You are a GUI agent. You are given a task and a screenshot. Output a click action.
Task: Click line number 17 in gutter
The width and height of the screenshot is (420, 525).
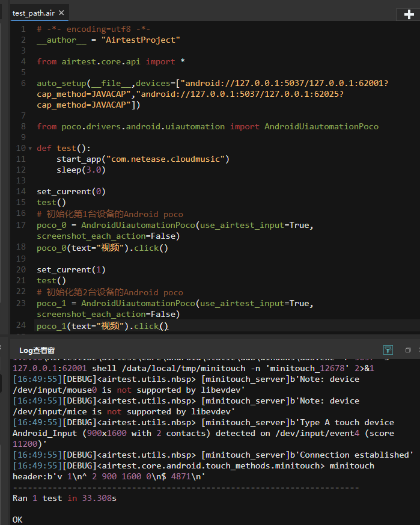[x=21, y=225]
